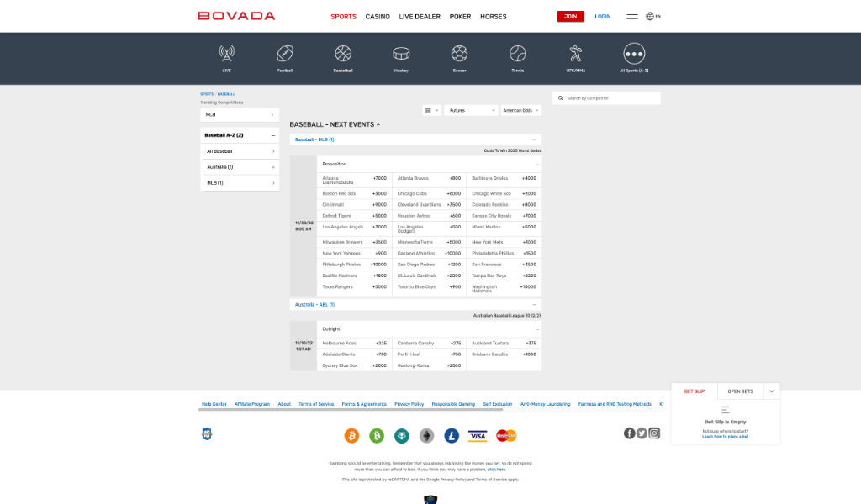The image size is (861, 504).
Task: Click the Tether payment icon
Action: pos(401,435)
